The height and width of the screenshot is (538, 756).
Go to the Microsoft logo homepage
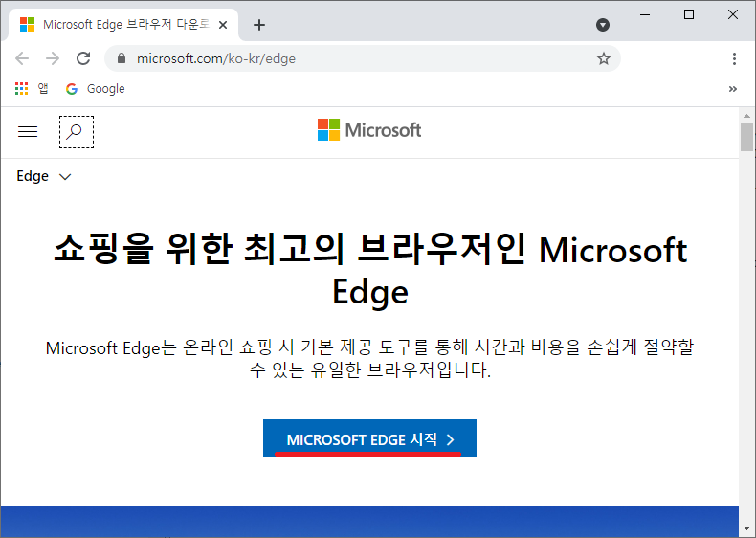click(369, 130)
